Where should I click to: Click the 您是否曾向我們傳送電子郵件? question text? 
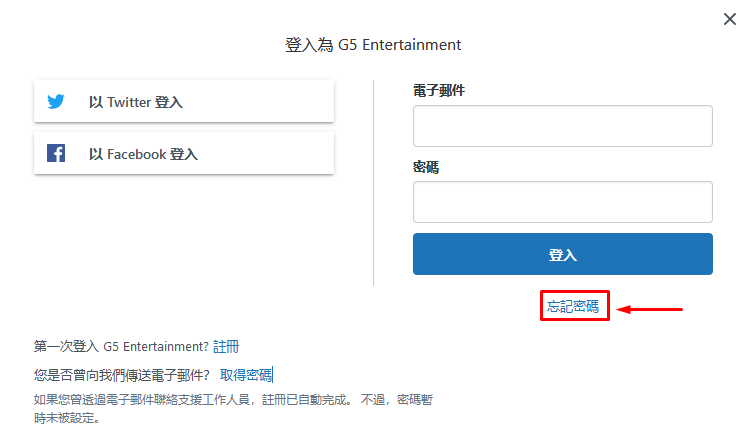(x=122, y=375)
